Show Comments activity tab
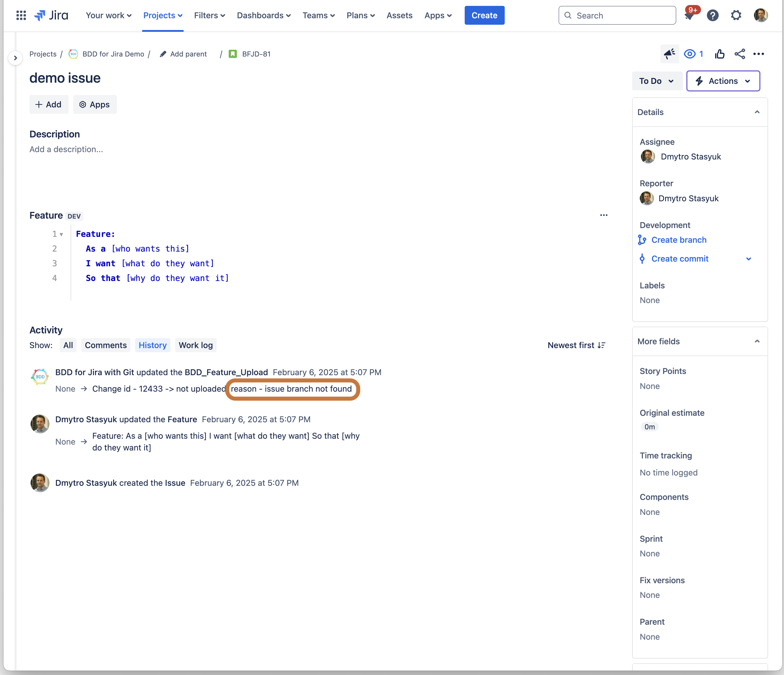 pos(106,345)
